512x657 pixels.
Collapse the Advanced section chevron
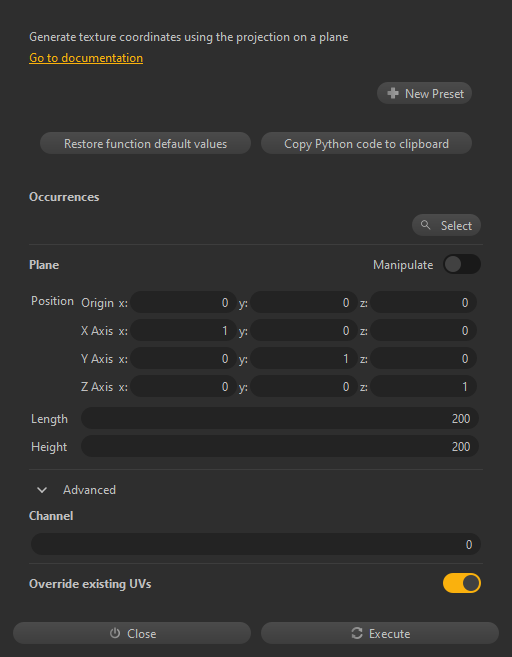tap(42, 490)
